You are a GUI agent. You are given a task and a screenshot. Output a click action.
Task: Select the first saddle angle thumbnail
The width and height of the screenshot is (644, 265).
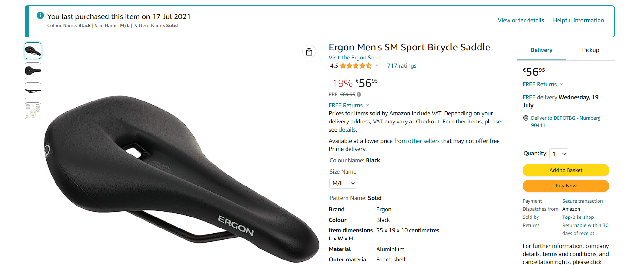click(x=33, y=51)
